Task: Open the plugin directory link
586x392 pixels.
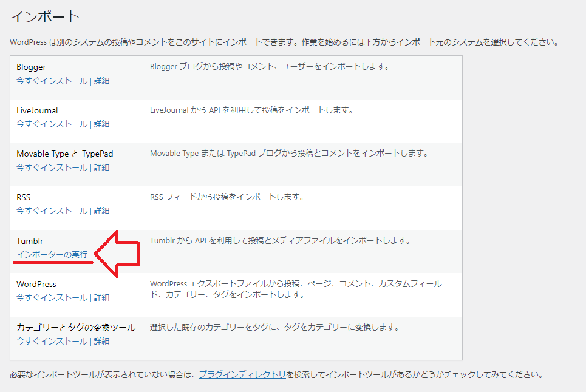Action: tap(242, 374)
